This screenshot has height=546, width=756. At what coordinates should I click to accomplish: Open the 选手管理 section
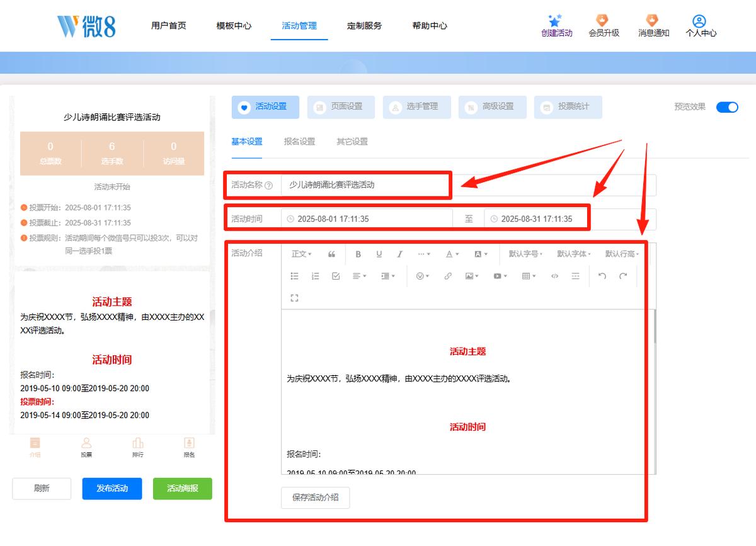coord(416,107)
